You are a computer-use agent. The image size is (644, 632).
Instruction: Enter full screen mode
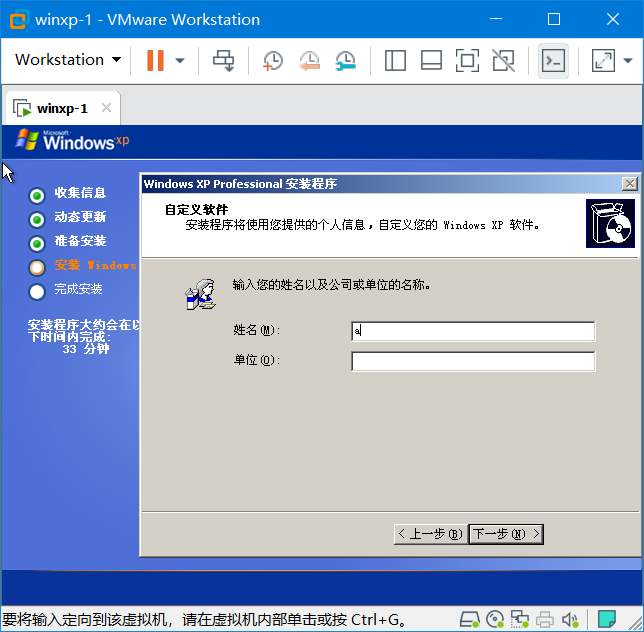click(x=467, y=61)
